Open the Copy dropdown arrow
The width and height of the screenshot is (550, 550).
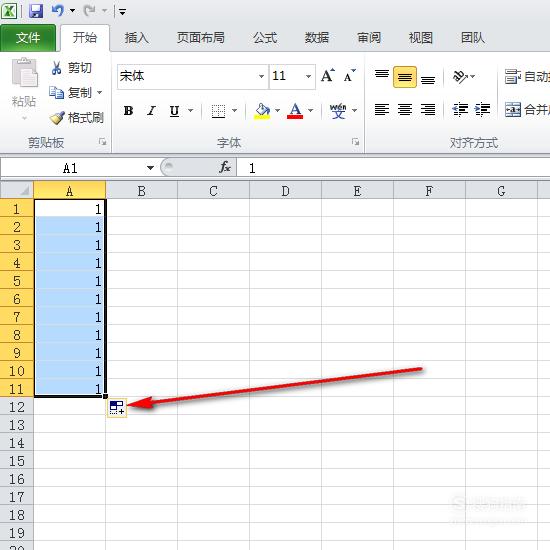coord(99,93)
